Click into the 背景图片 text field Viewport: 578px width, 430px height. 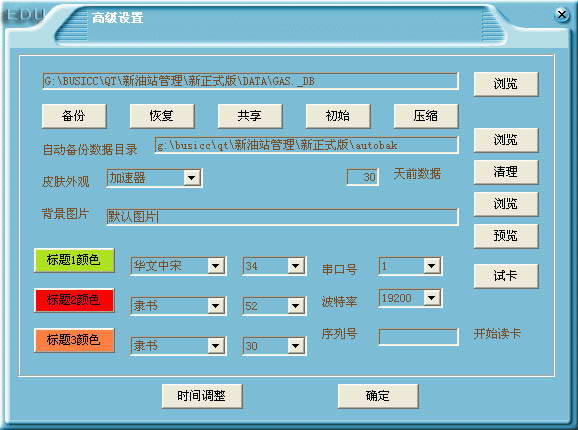pos(282,217)
